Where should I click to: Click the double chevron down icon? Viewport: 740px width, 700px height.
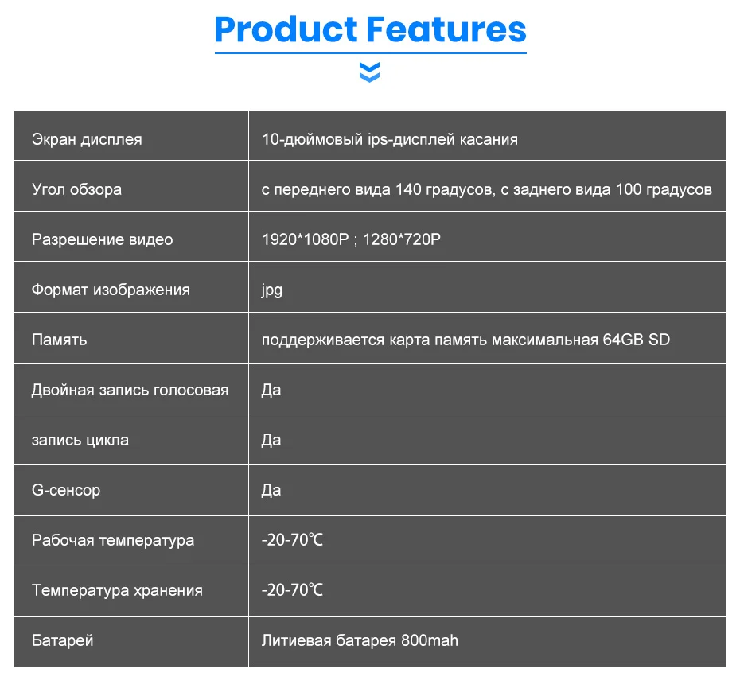[369, 72]
